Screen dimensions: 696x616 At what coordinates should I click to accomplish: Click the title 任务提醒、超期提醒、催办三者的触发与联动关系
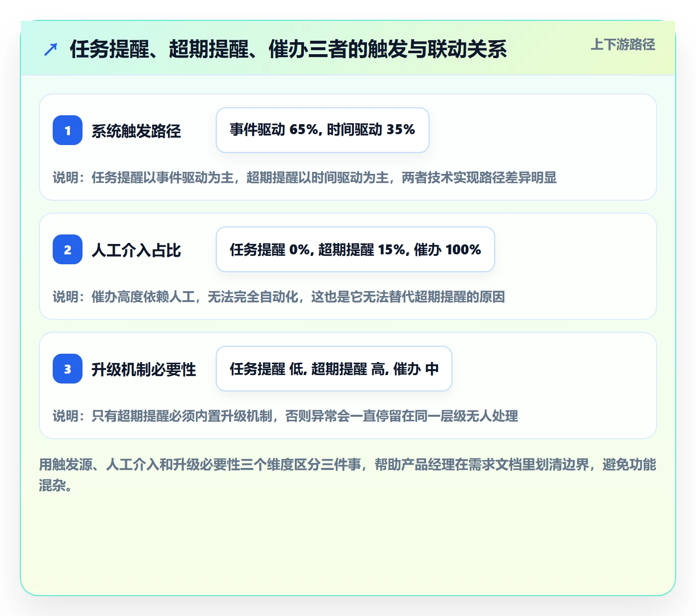coord(288,49)
